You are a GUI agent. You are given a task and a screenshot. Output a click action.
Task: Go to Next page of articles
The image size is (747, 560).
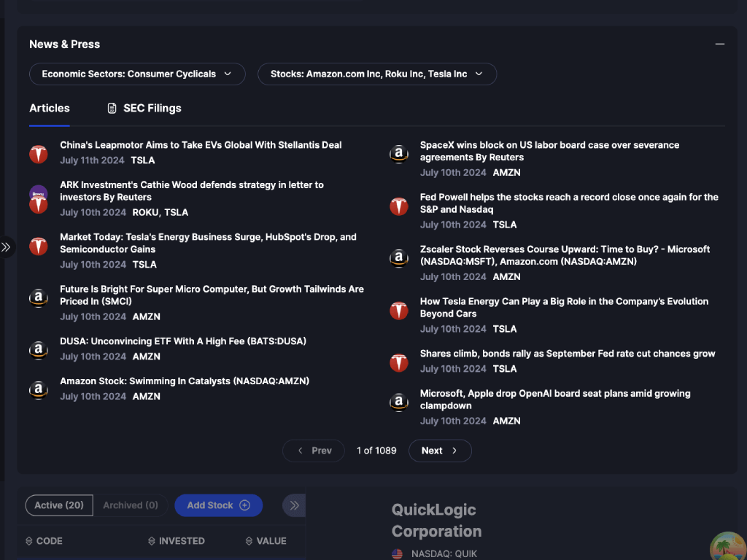pyautogui.click(x=440, y=451)
